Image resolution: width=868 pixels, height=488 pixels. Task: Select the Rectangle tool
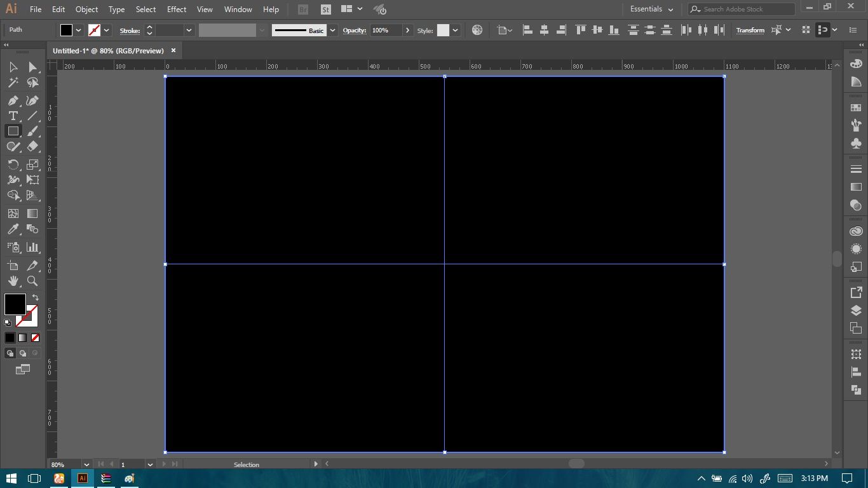coord(13,131)
